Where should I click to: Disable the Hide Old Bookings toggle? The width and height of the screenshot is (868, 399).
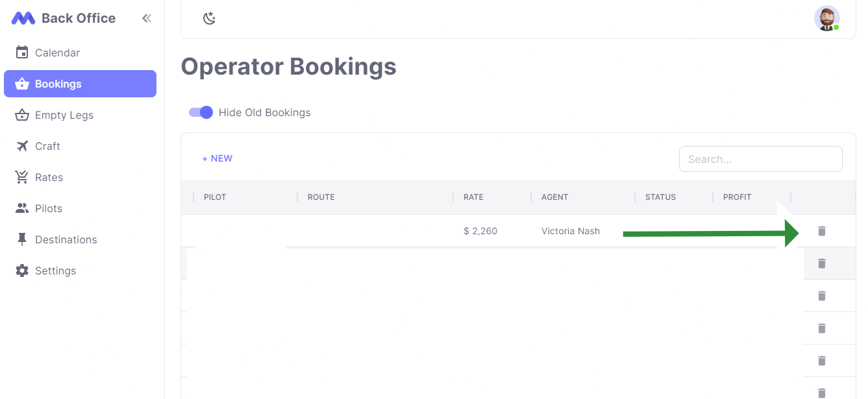[201, 112]
